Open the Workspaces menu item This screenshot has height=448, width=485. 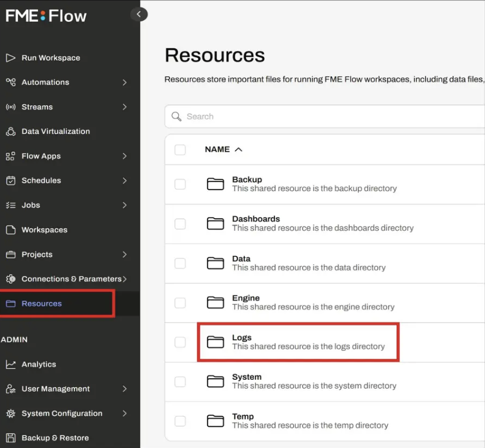coord(44,230)
